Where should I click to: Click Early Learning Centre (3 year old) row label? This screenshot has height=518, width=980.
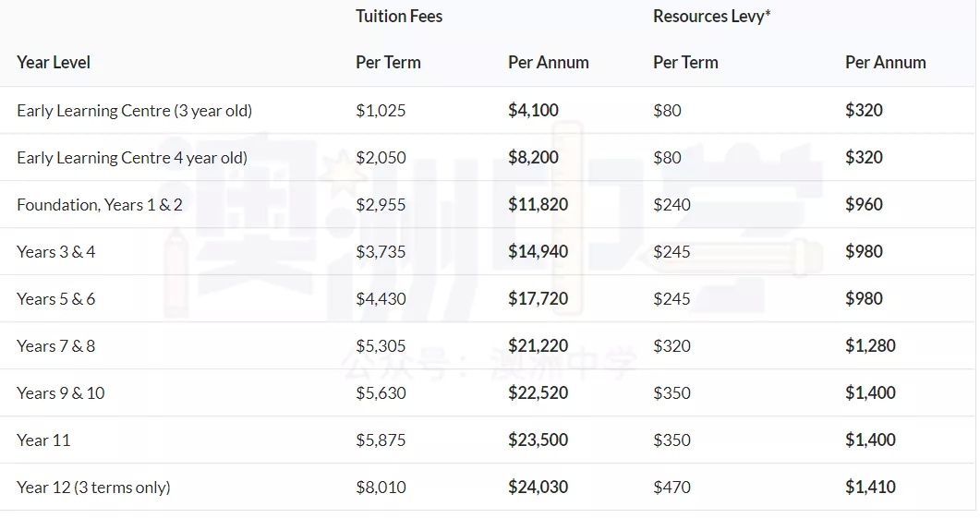tap(134, 111)
